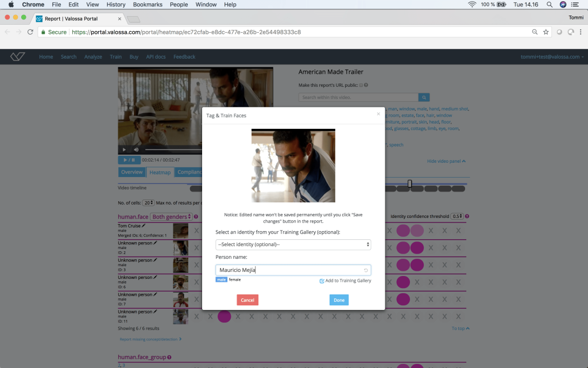
Task: Click the pencil for Unknown person ID: 7
Action: [155, 294]
